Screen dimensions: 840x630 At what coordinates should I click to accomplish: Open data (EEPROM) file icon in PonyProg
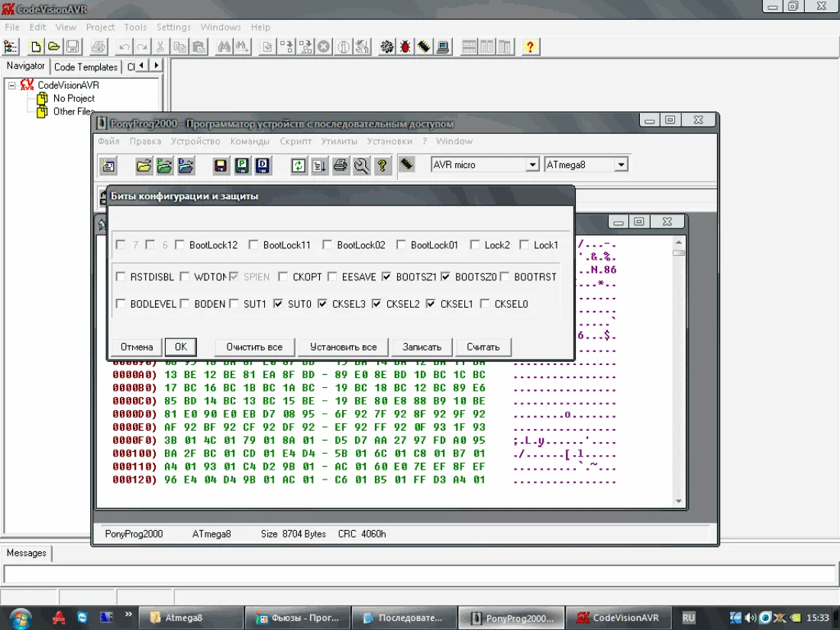coord(186,166)
